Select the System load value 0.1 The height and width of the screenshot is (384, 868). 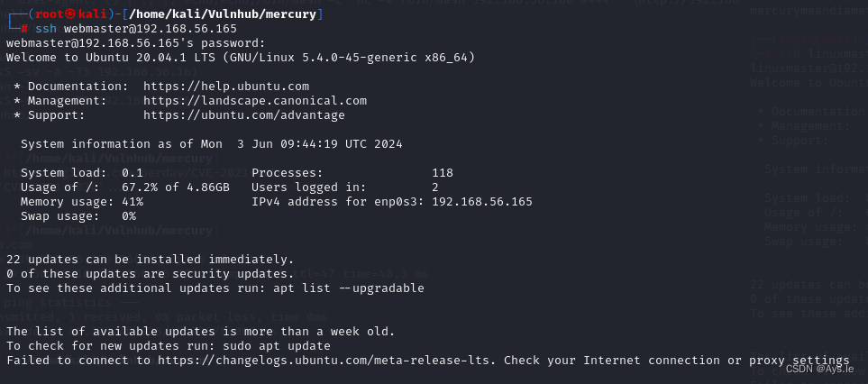[132, 173]
